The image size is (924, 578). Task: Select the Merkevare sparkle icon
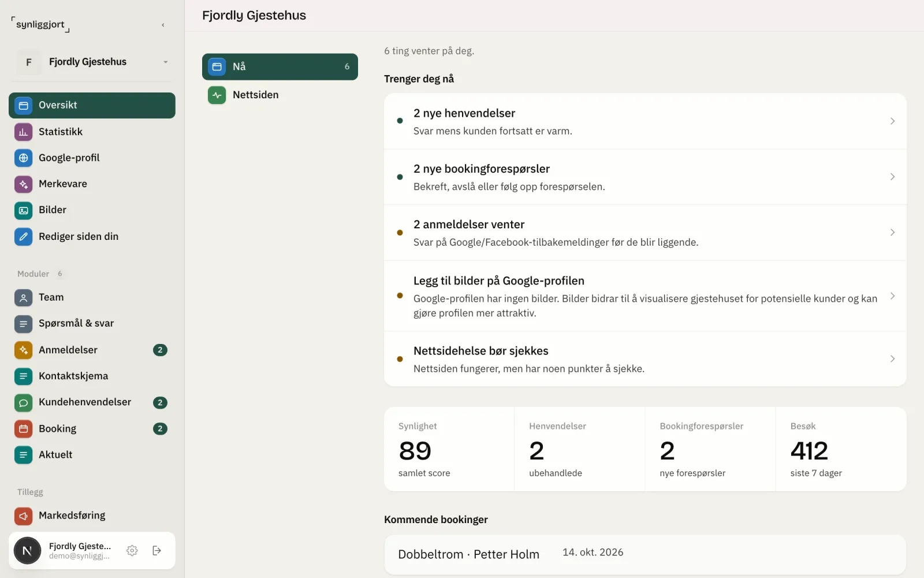(x=23, y=184)
